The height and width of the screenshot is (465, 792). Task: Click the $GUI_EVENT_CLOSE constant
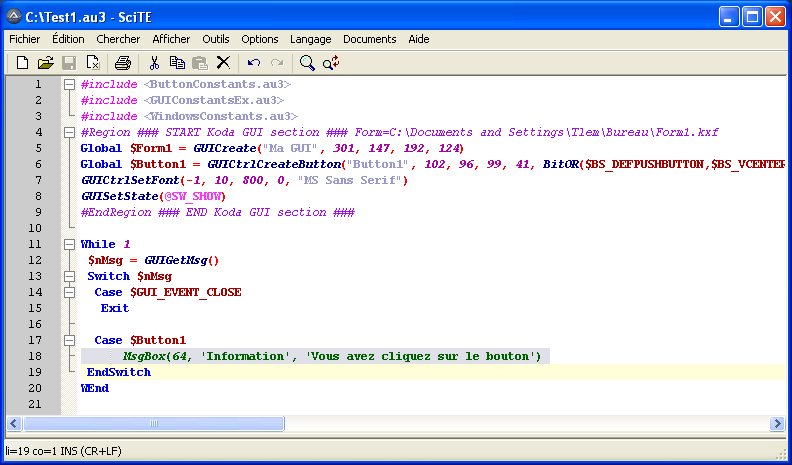pos(186,292)
